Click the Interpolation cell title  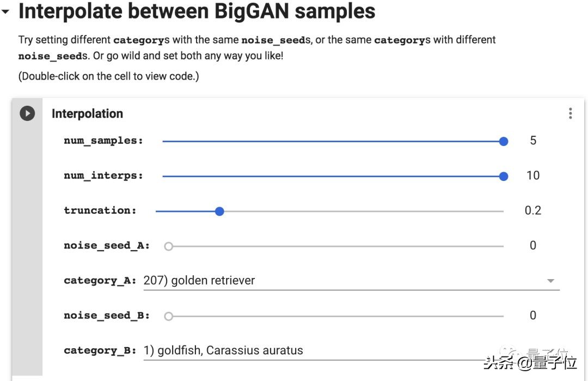(x=87, y=113)
